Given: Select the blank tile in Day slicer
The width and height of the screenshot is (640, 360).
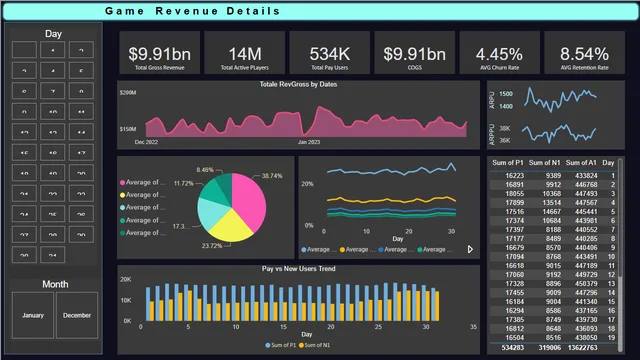Looking at the screenshot, I should [24, 50].
